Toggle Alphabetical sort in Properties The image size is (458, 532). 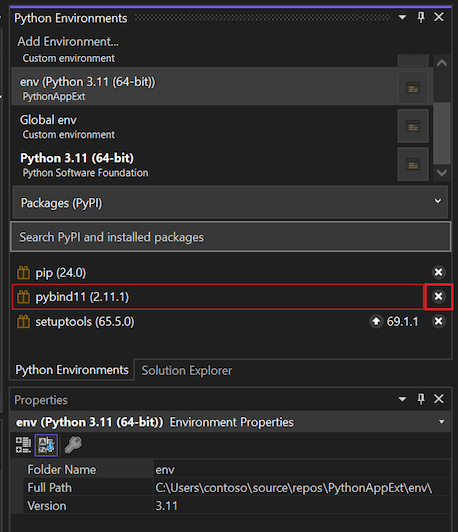point(46,445)
